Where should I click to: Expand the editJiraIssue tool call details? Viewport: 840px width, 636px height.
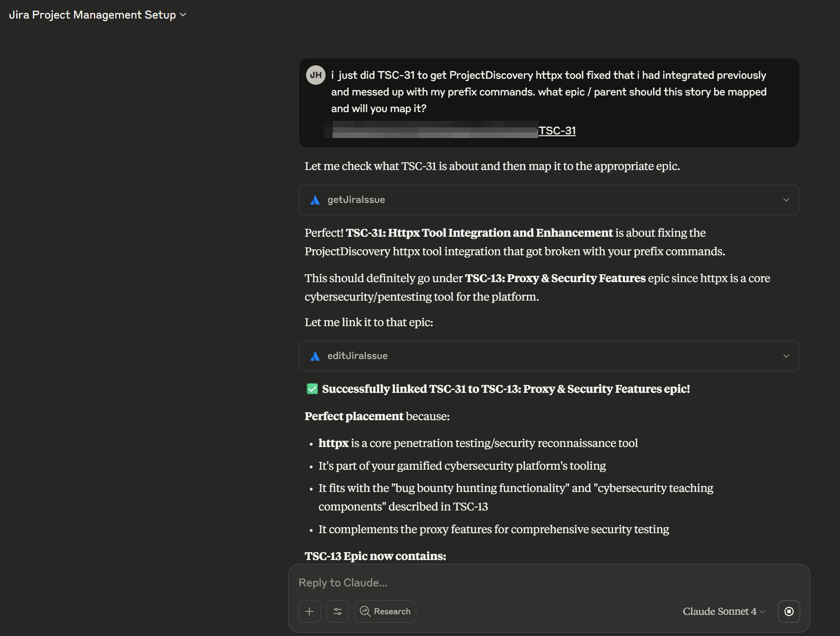pyautogui.click(x=785, y=356)
